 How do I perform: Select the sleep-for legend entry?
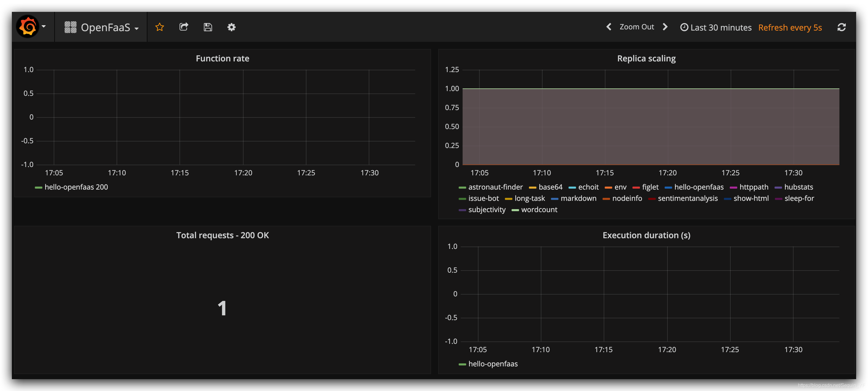[x=794, y=198]
